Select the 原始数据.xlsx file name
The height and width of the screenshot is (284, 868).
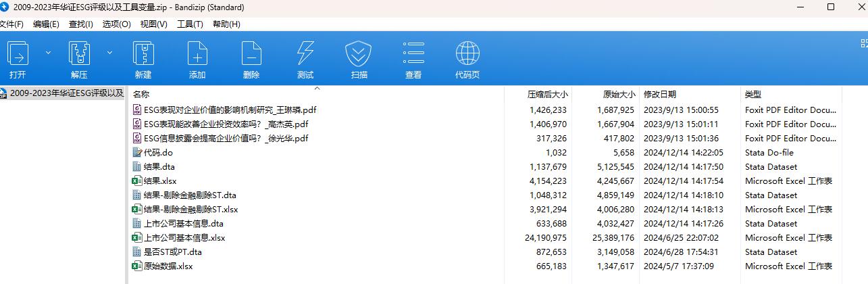168,266
